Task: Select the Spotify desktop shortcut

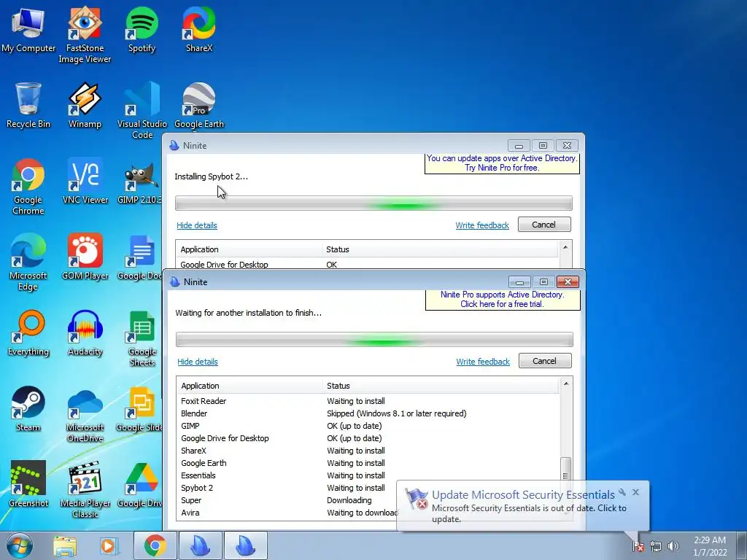Action: point(142,29)
